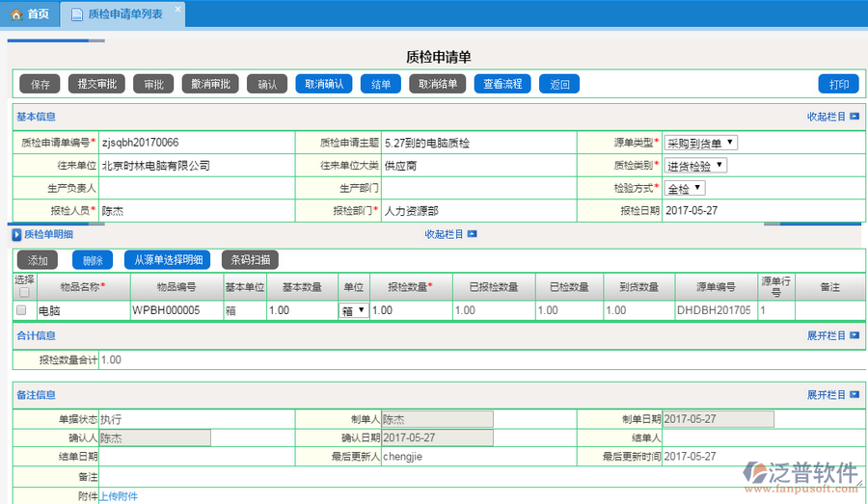The width and height of the screenshot is (868, 504).
Task: Expand the 合计信息 section via 展开栏目
Action: click(x=832, y=335)
